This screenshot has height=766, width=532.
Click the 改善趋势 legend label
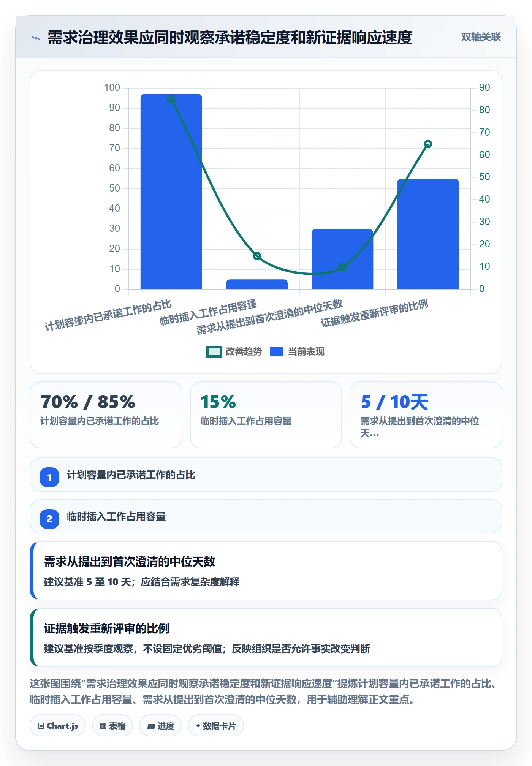(244, 352)
